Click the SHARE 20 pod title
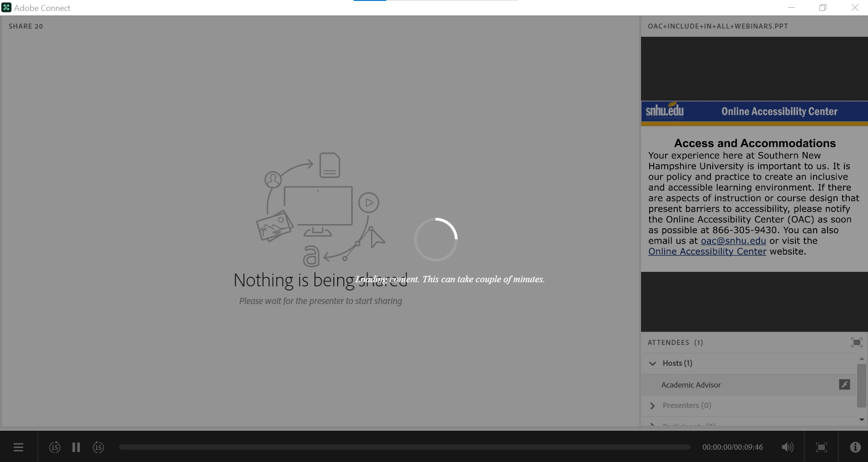This screenshot has height=462, width=868. [26, 26]
